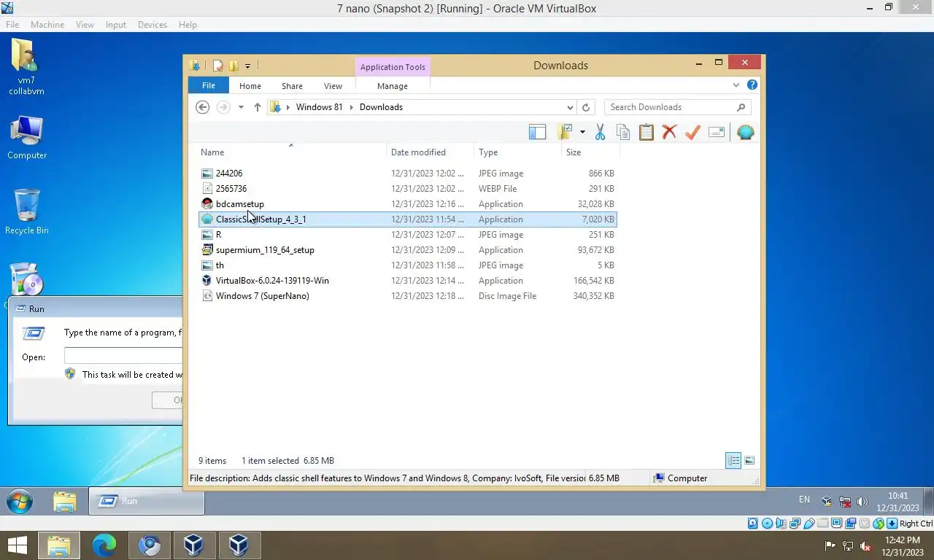Select the 2565736 WEBP file
Image resolution: width=934 pixels, height=560 pixels.
(x=407, y=189)
